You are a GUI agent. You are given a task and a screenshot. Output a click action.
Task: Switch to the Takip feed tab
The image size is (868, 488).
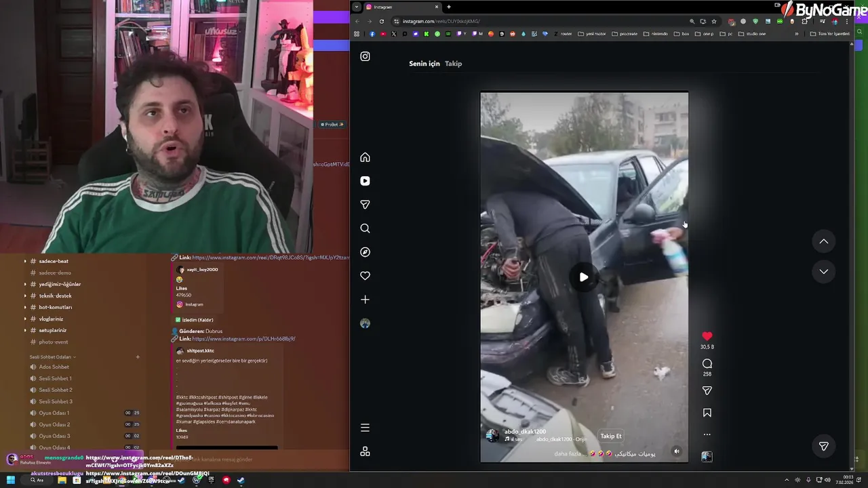pos(453,64)
